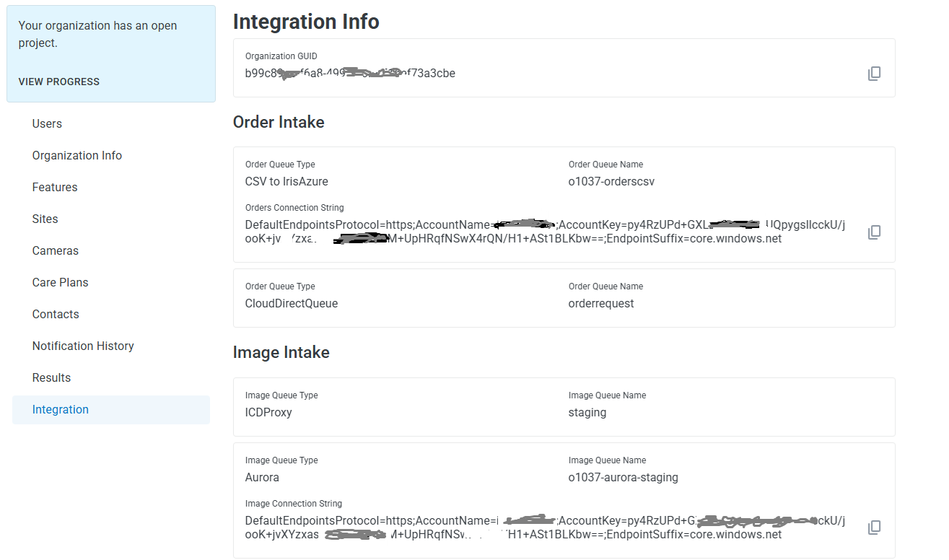The height and width of the screenshot is (560, 949).
Task: Go to Organization Info
Action: coord(77,155)
